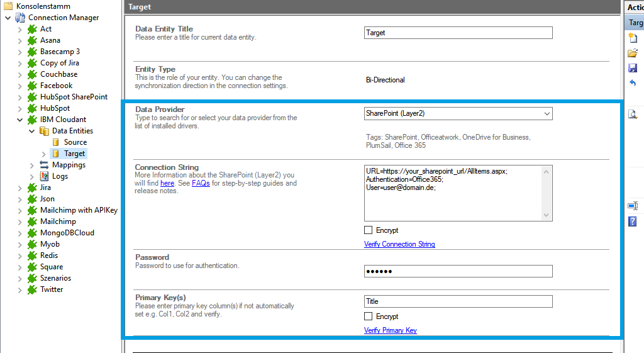Viewport: 644px width, 353px height.
Task: Select Mailchimp with APIKey connection
Action: pyautogui.click(x=79, y=210)
